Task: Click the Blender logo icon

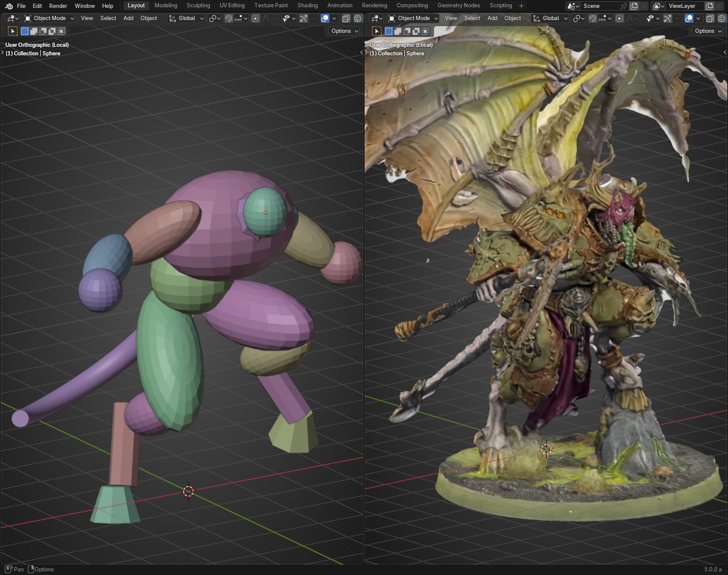Action: click(x=9, y=6)
